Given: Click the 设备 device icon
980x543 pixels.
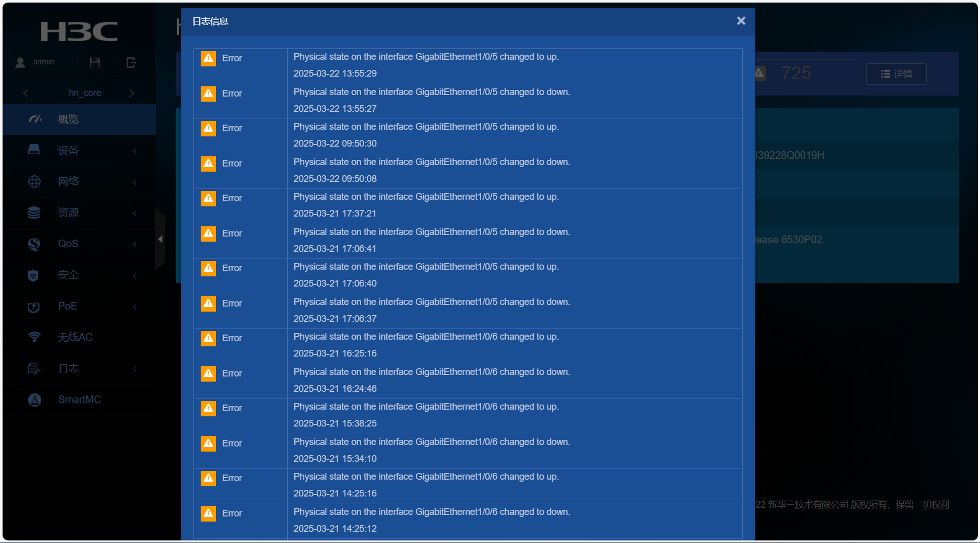Looking at the screenshot, I should [x=34, y=150].
